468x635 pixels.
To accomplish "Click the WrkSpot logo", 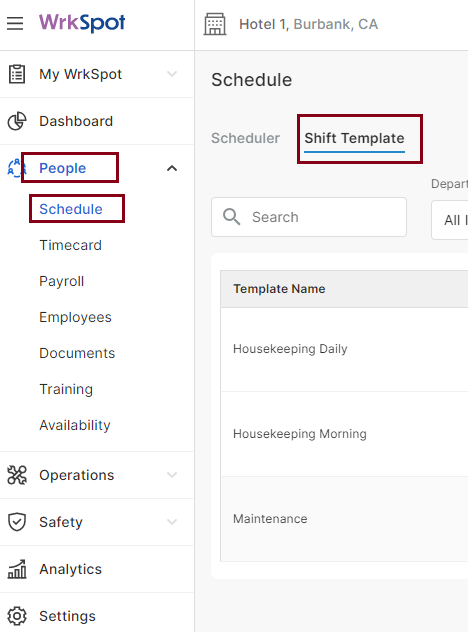I will pos(82,23).
